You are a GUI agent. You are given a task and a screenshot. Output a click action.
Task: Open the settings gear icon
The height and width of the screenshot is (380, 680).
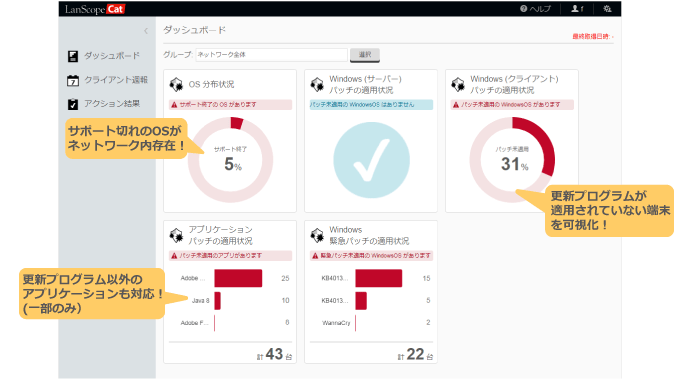(x=607, y=9)
